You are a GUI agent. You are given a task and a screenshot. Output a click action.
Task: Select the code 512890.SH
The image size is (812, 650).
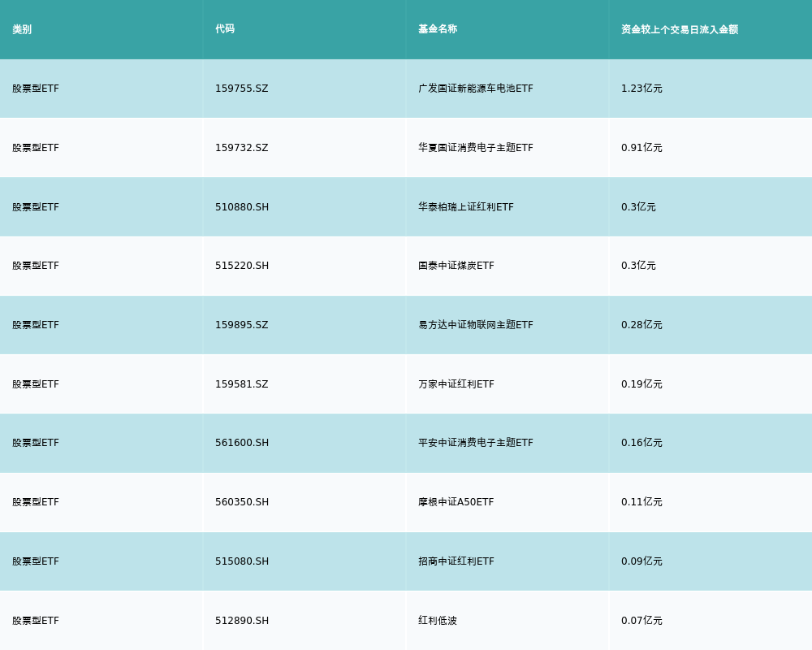click(x=242, y=621)
